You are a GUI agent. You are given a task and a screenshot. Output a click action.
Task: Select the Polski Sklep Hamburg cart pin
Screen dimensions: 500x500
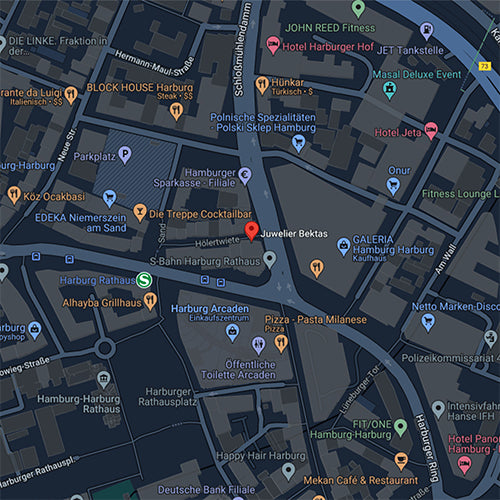(x=298, y=143)
